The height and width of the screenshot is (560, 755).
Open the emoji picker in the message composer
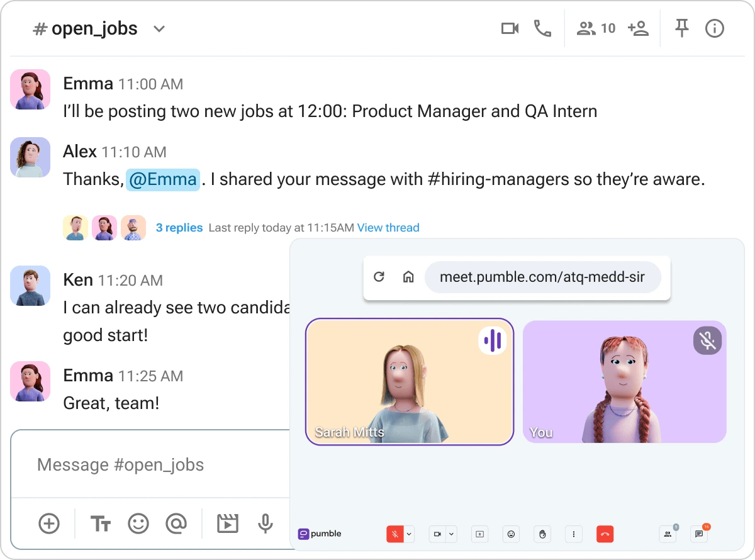pos(138,523)
